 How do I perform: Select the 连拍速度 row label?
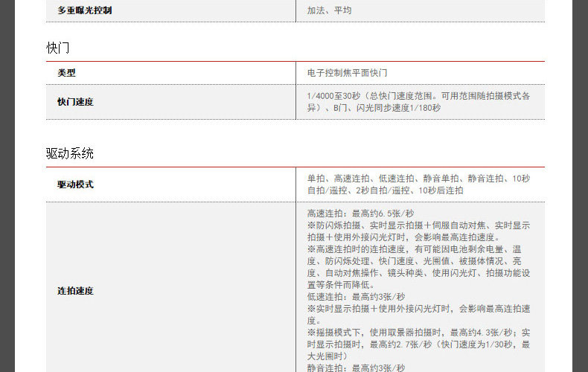pyautogui.click(x=75, y=291)
